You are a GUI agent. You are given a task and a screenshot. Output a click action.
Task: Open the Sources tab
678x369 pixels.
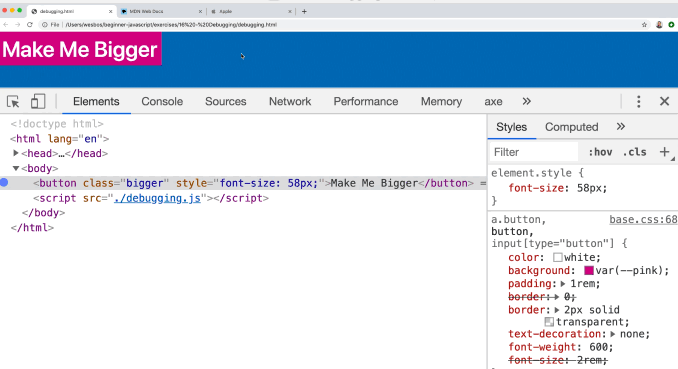coord(226,102)
